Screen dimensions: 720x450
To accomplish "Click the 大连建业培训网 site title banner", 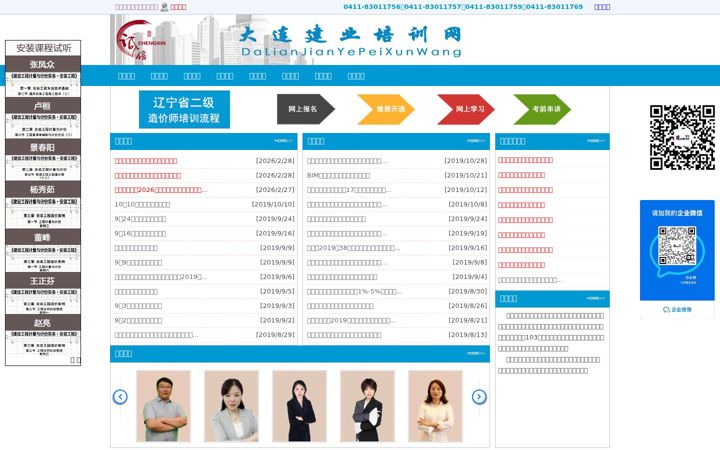I will tap(351, 41).
